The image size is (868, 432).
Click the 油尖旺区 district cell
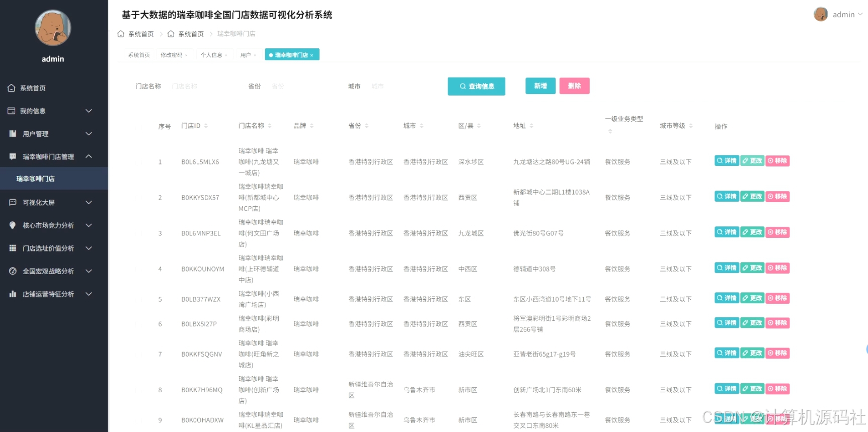[x=471, y=355]
